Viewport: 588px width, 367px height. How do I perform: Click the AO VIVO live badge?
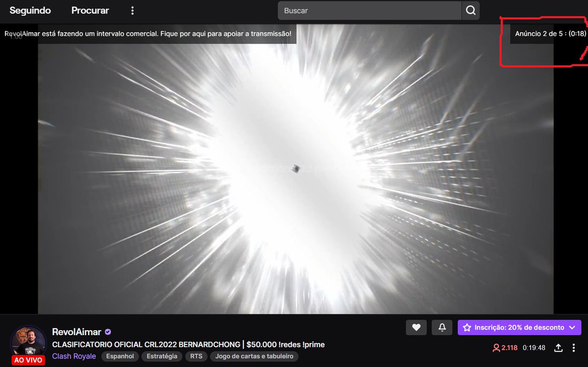click(x=28, y=360)
